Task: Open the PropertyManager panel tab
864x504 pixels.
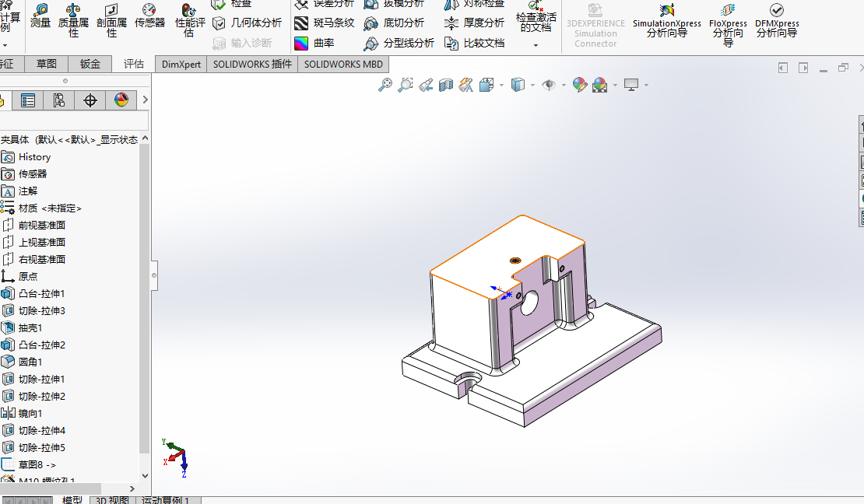Action: tap(27, 100)
